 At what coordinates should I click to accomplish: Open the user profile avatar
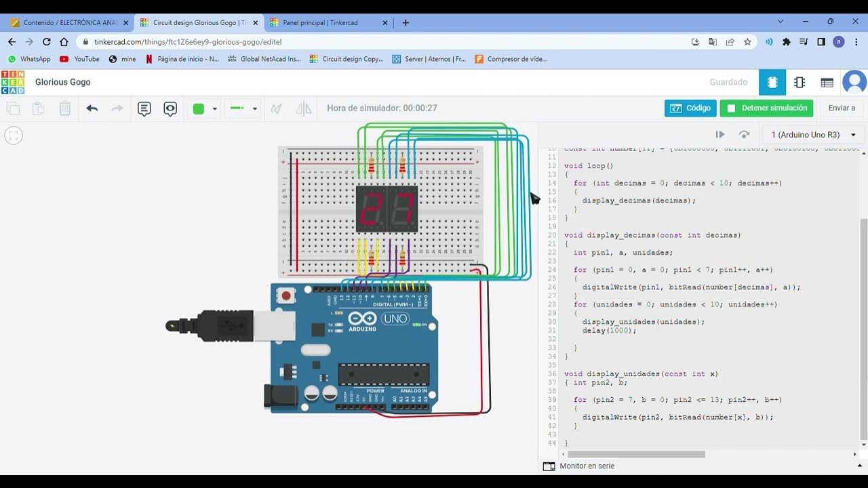coord(854,82)
